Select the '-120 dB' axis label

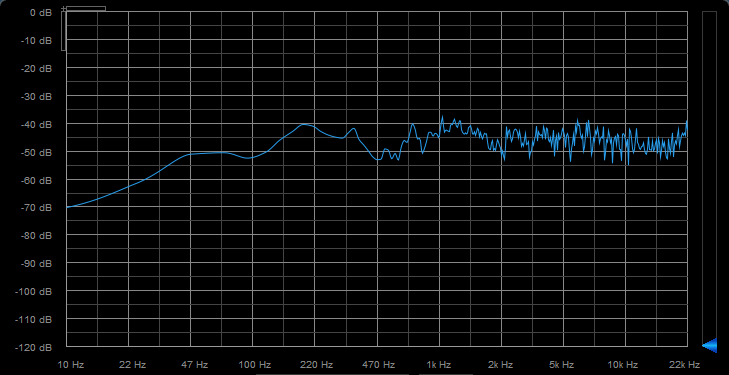tap(34, 347)
